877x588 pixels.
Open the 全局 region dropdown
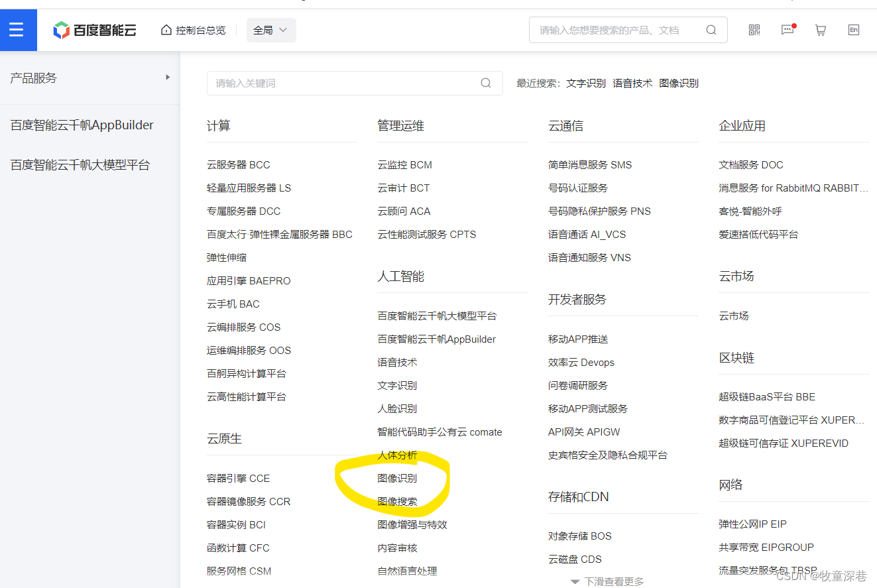click(x=270, y=30)
